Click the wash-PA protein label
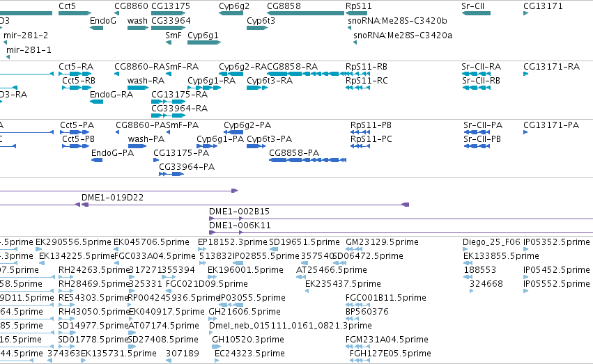This screenshot has width=593, height=364. pyautogui.click(x=146, y=139)
